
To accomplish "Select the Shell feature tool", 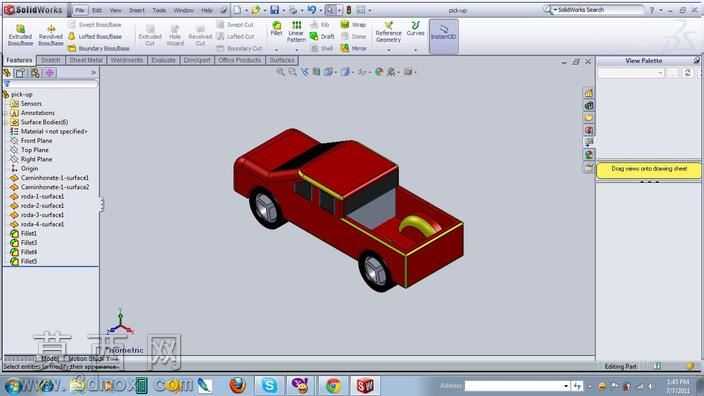I will click(322, 48).
